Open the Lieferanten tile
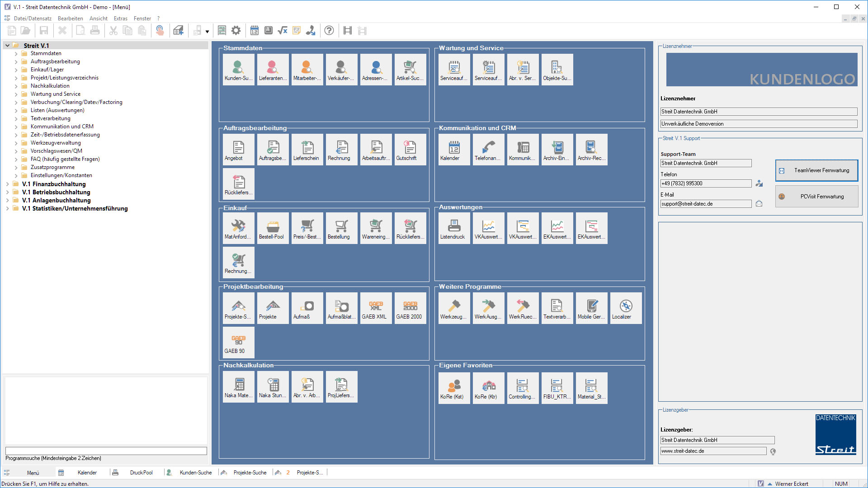The width and height of the screenshot is (868, 488). (273, 70)
